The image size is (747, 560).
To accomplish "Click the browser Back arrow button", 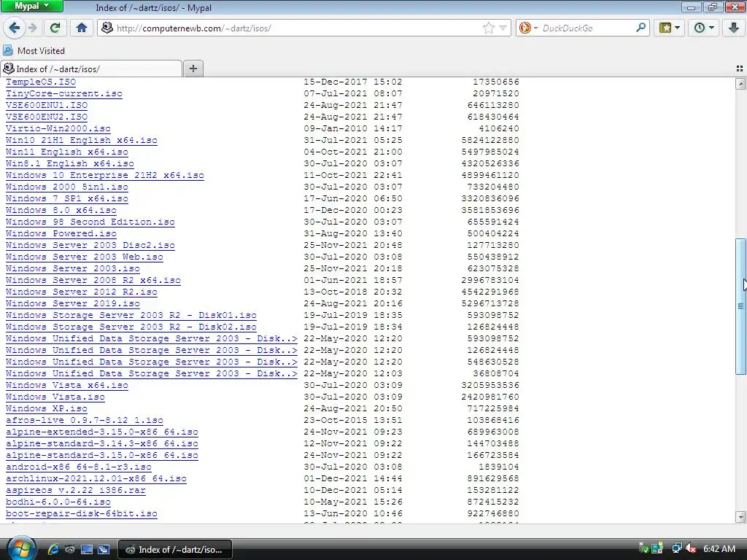I will point(15,28).
